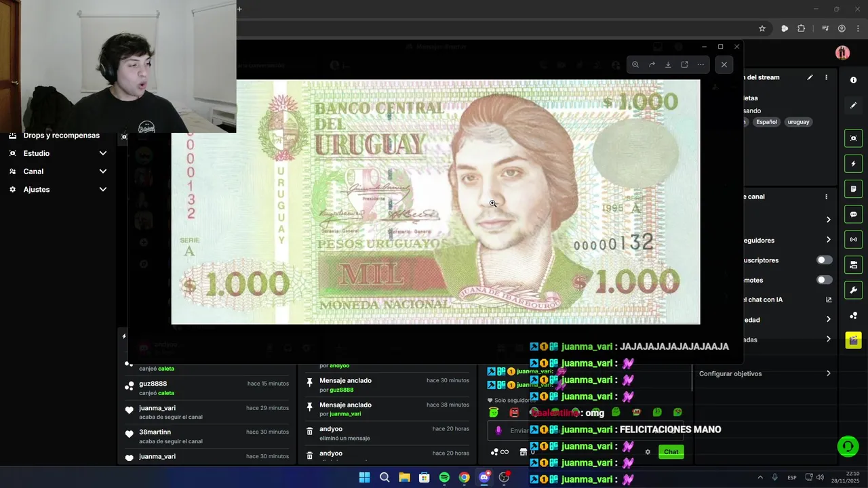Open Discord from the taskbar
This screenshot has height=488, width=868.
[x=484, y=477]
